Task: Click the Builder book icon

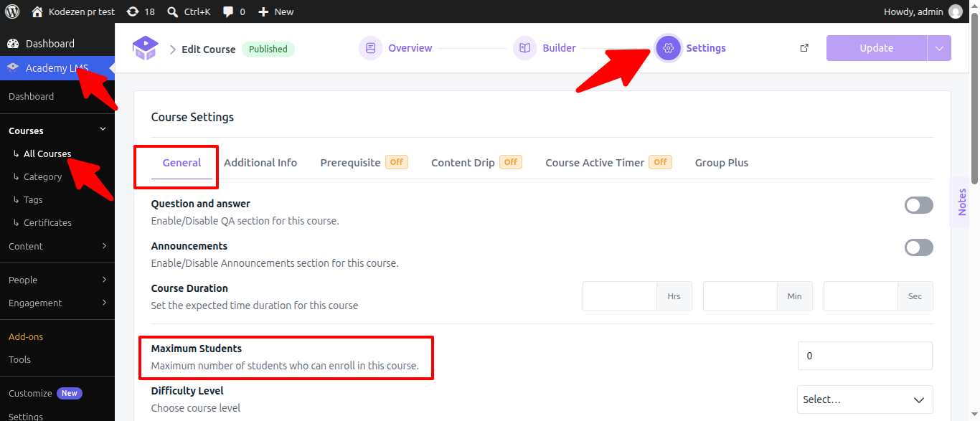Action: click(524, 48)
